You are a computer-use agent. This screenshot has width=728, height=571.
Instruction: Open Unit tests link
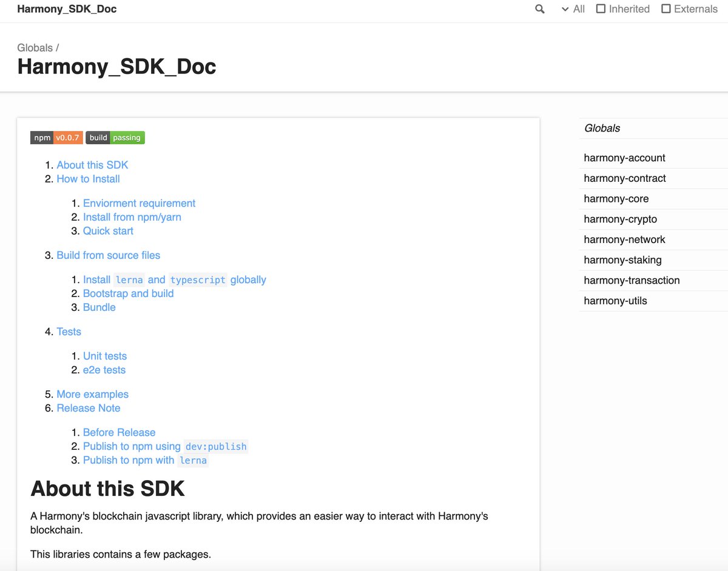(x=105, y=356)
